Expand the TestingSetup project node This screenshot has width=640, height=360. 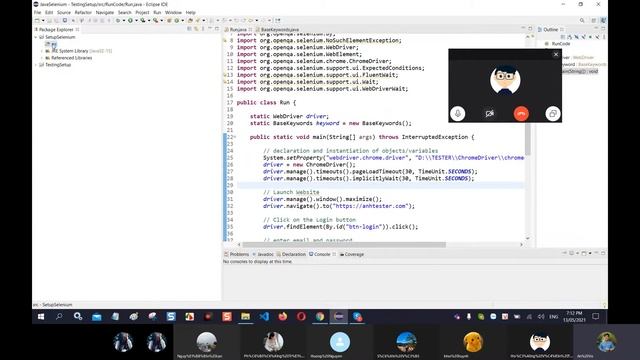[36, 65]
